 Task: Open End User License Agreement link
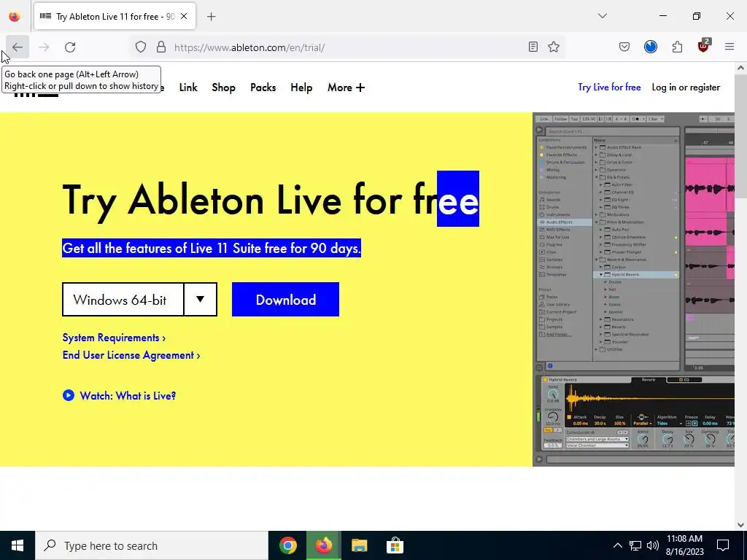coord(131,355)
